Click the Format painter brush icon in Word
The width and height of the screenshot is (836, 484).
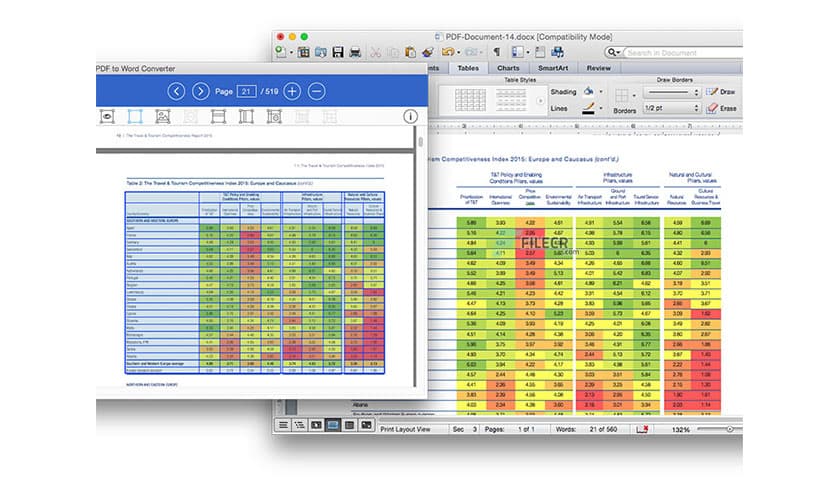pyautogui.click(x=428, y=52)
